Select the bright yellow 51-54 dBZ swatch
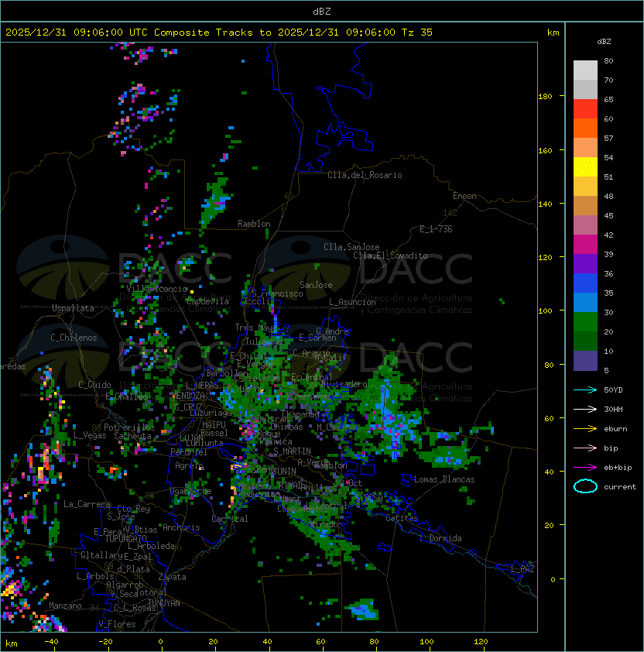The height and width of the screenshot is (652, 644). pos(585,166)
